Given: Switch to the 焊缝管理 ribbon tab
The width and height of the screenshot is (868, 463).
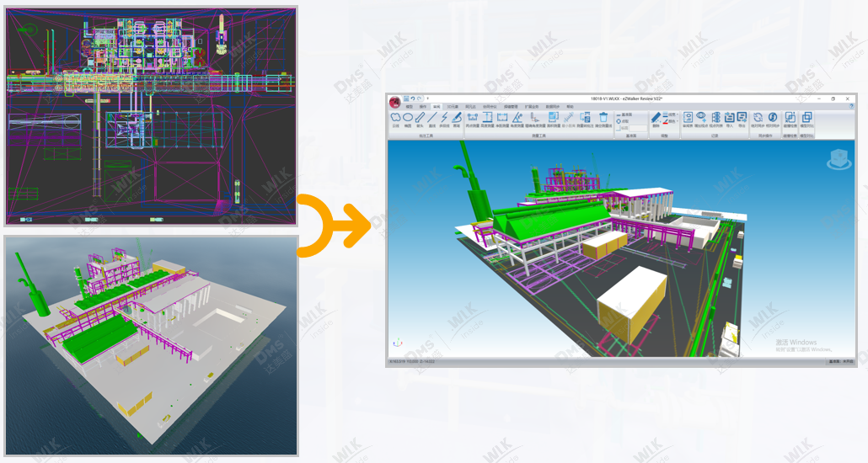Looking at the screenshot, I should (511, 107).
